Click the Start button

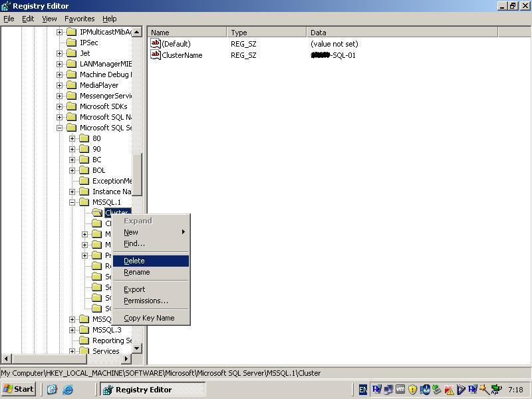point(19,389)
